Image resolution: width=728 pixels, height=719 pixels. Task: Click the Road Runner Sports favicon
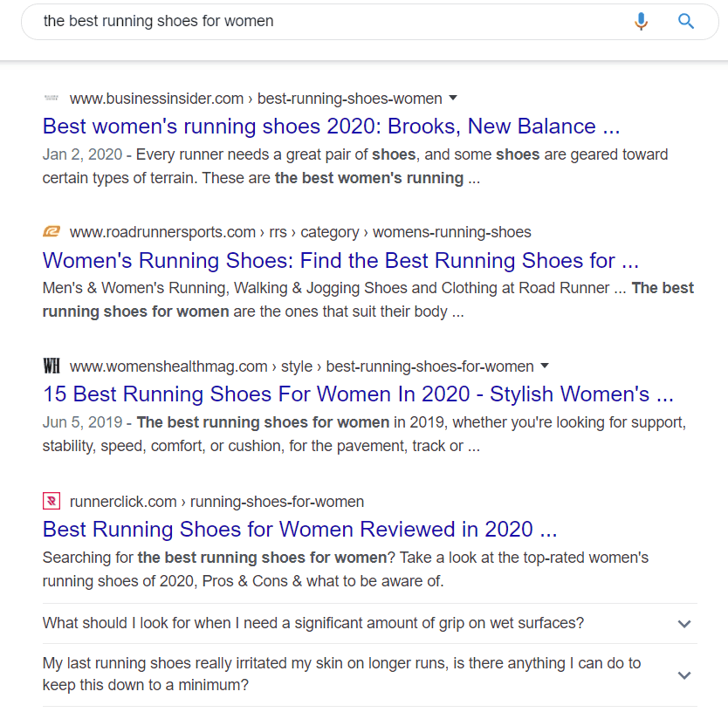pyautogui.click(x=52, y=231)
